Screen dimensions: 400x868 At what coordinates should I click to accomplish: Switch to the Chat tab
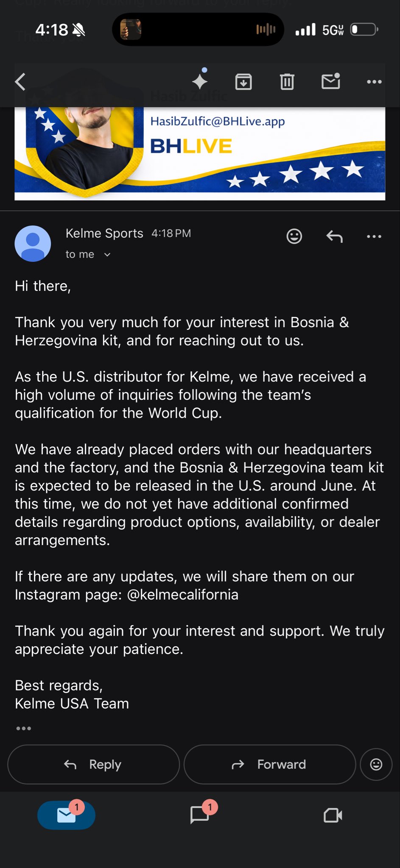tap(200, 815)
